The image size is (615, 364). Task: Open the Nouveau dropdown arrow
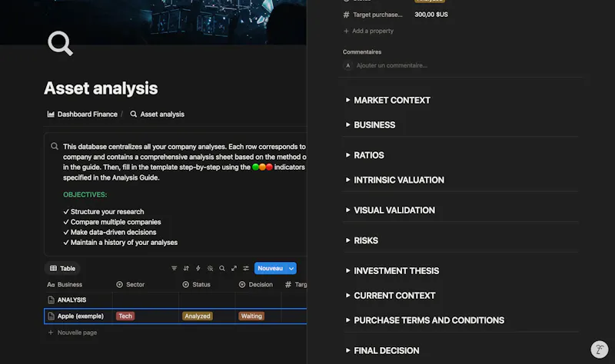pyautogui.click(x=291, y=269)
